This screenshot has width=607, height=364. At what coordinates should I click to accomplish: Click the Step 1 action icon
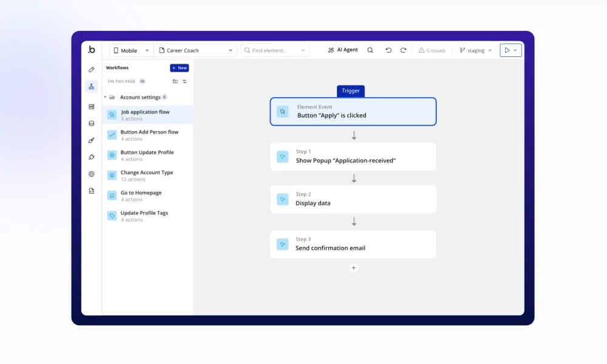click(x=283, y=157)
